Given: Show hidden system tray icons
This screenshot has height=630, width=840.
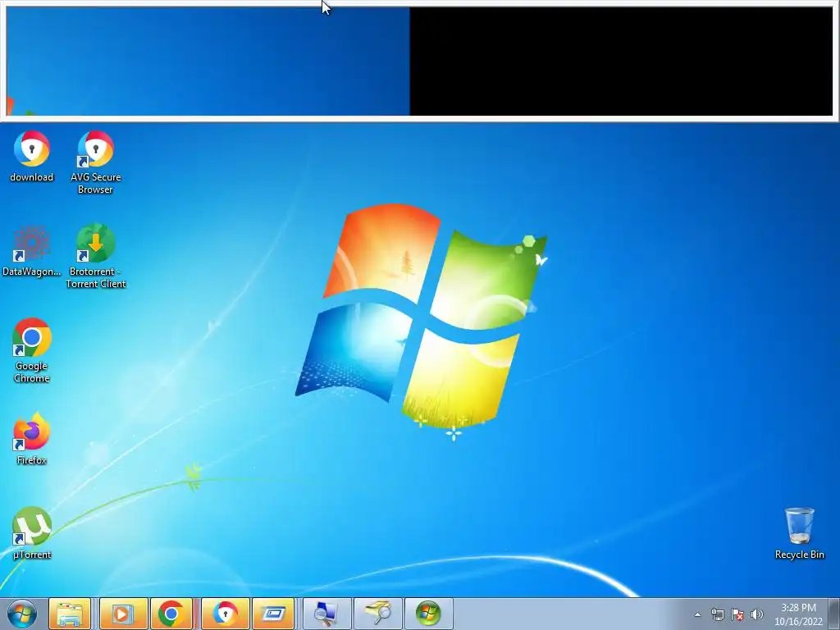Looking at the screenshot, I should point(697,614).
